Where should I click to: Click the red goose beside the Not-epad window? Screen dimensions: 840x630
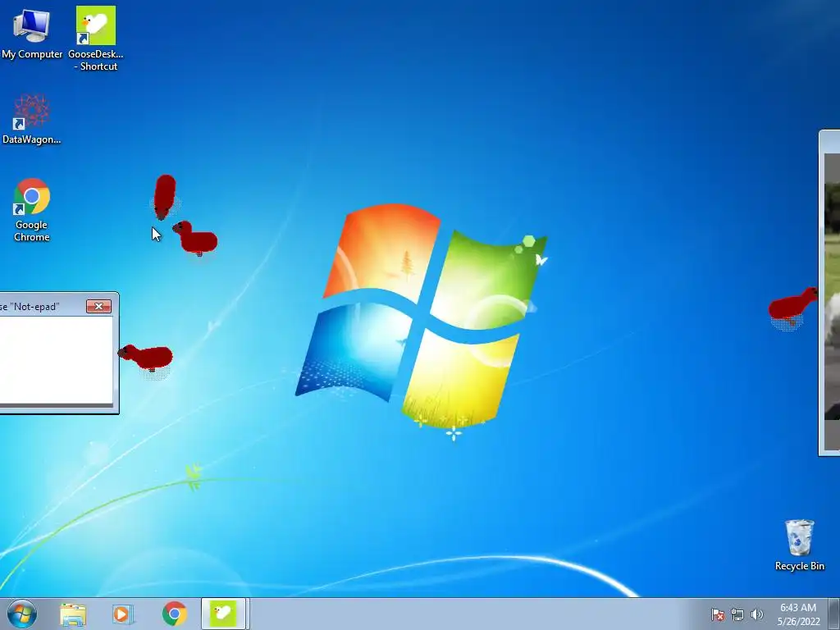[x=146, y=358]
